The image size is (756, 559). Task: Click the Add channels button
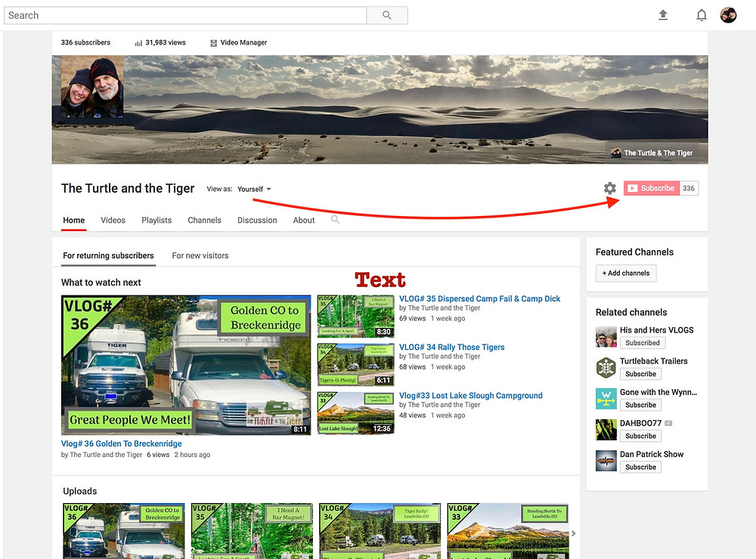tap(626, 273)
